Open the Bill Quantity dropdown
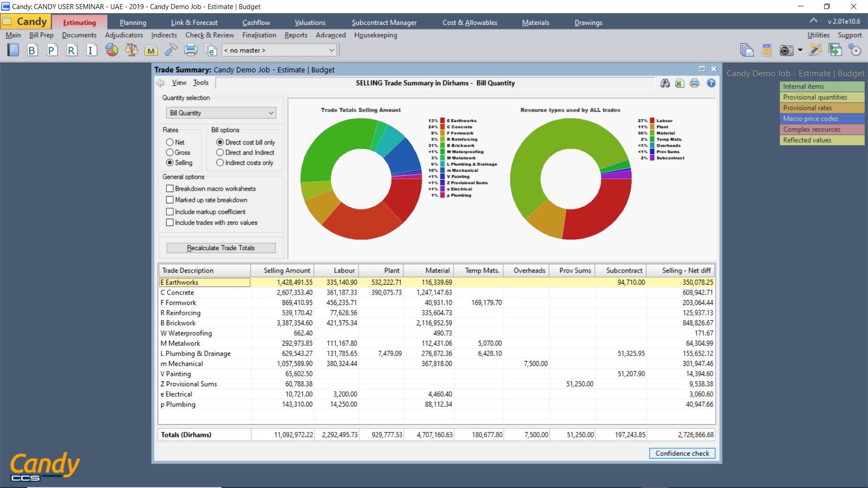 click(221, 113)
